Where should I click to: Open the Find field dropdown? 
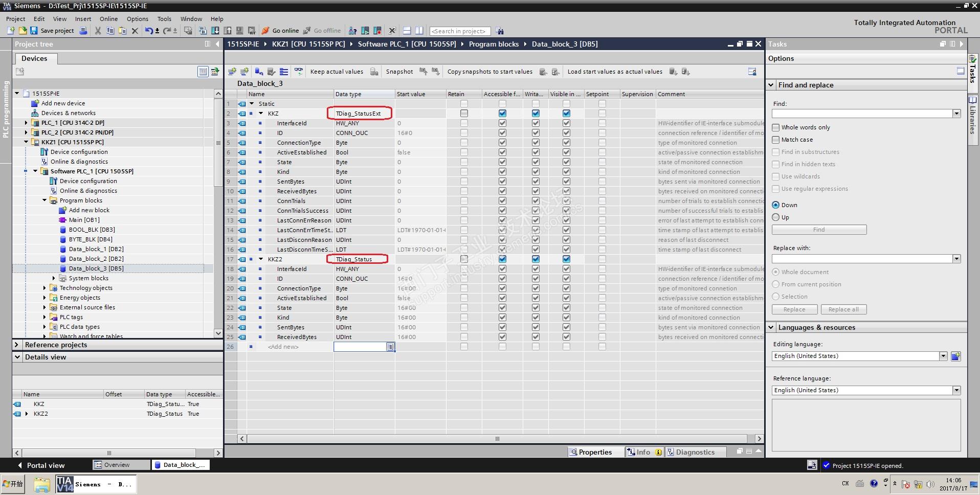click(x=956, y=114)
